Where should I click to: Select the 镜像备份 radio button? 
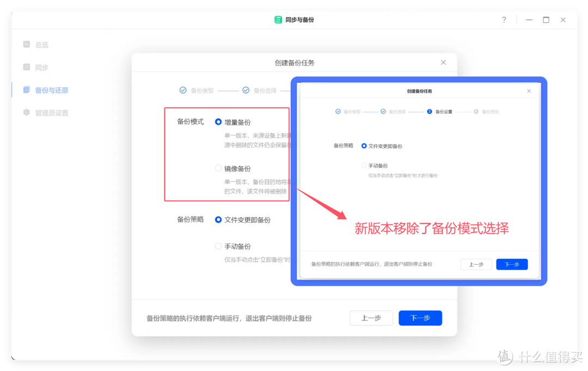[x=218, y=168]
